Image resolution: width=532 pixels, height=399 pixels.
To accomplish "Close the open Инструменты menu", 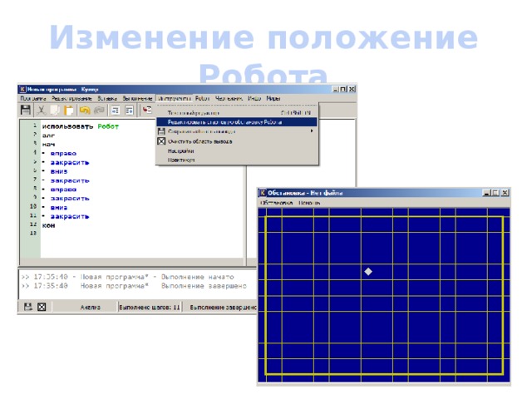I will click(175, 98).
